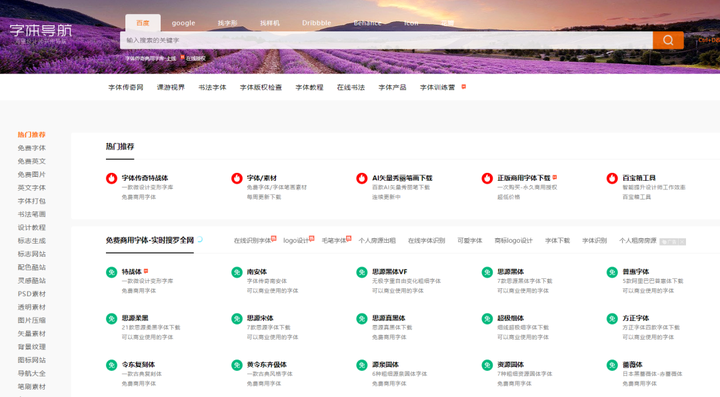Click the orange search magnifier button

tap(668, 40)
